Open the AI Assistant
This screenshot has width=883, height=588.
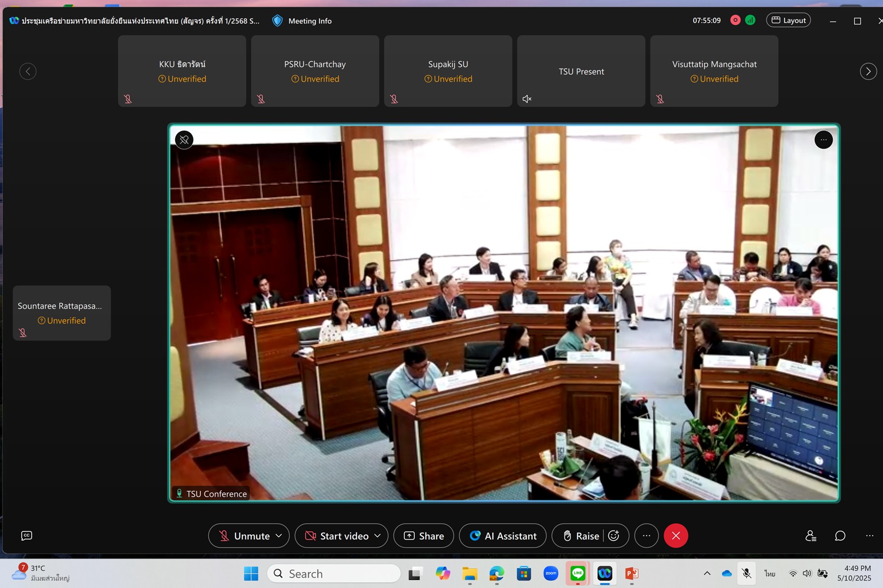point(503,536)
